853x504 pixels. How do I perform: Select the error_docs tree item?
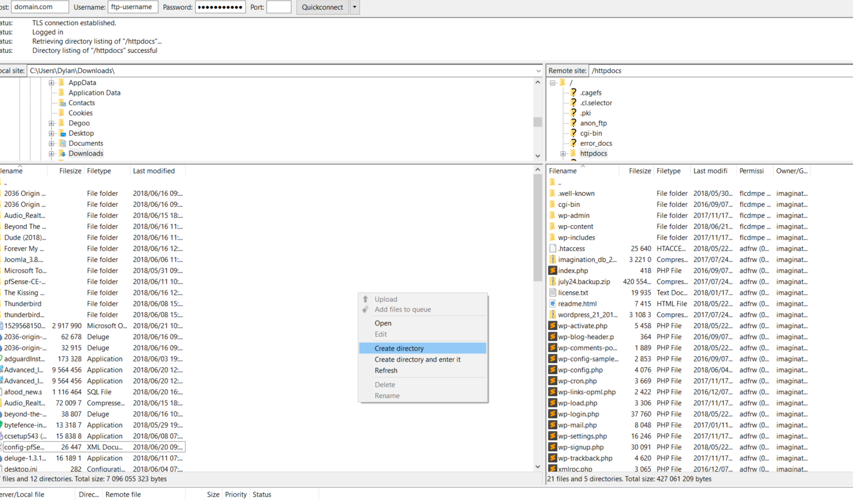[x=596, y=144]
